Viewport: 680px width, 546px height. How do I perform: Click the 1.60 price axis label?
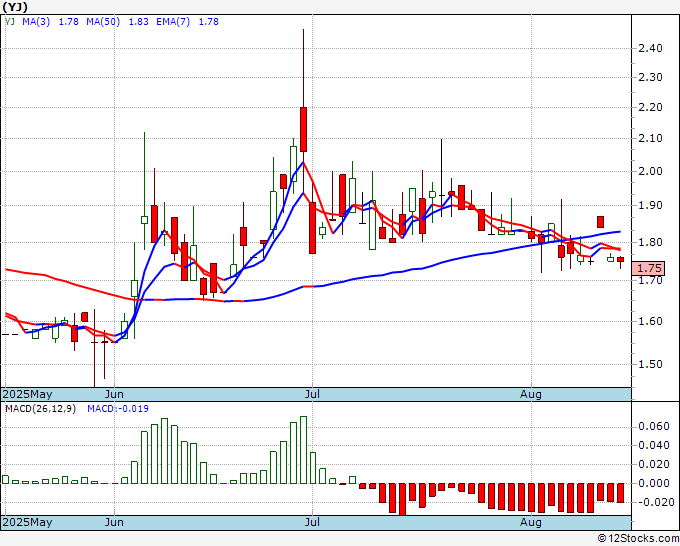click(651, 321)
